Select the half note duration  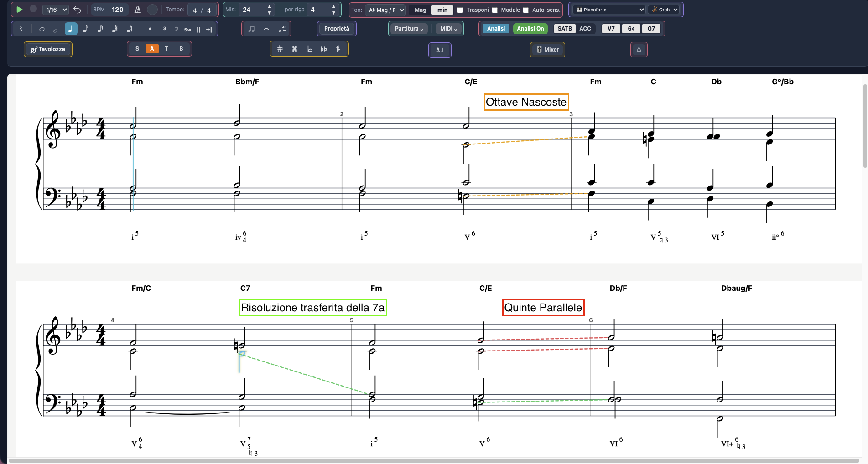click(56, 29)
